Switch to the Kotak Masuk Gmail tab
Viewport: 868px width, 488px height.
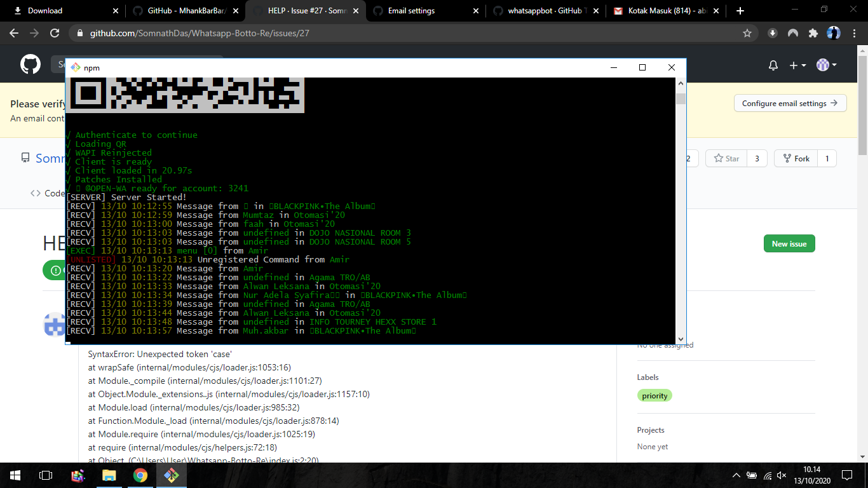pyautogui.click(x=661, y=11)
